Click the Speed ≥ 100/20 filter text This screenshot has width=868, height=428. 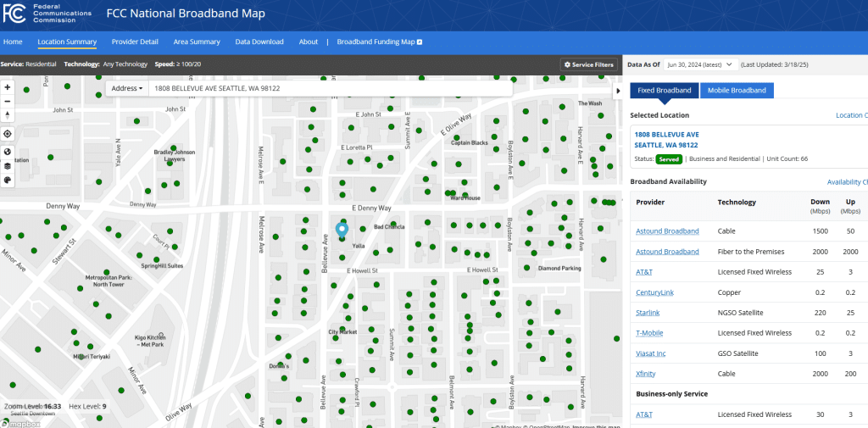tap(178, 64)
